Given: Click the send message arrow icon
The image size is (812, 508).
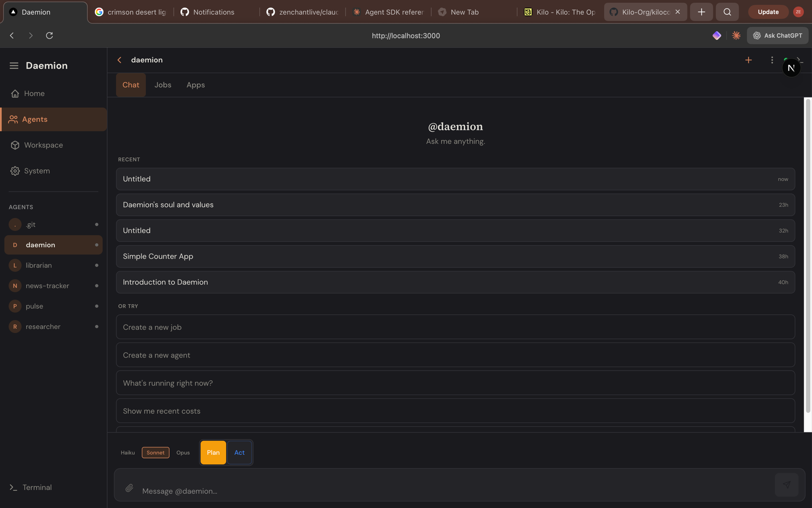Looking at the screenshot, I should pyautogui.click(x=786, y=484).
